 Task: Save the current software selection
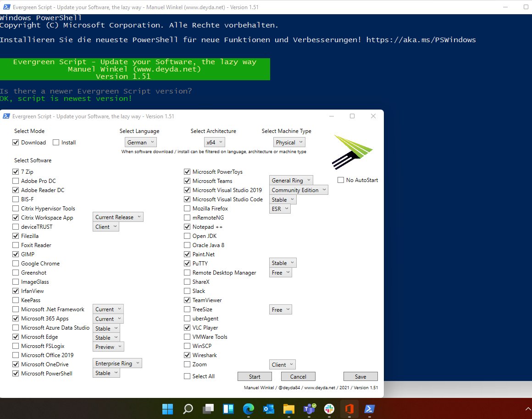pyautogui.click(x=360, y=376)
